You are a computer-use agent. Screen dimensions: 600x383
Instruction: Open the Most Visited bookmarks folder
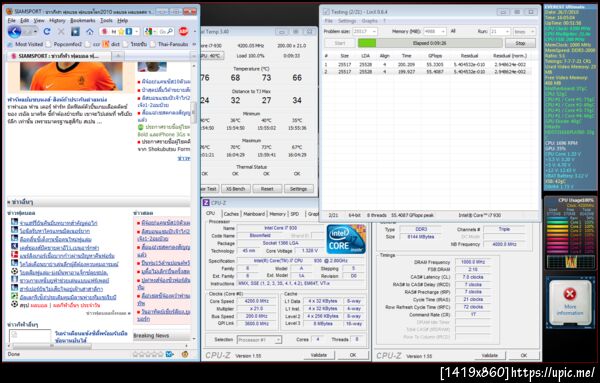tap(25, 44)
